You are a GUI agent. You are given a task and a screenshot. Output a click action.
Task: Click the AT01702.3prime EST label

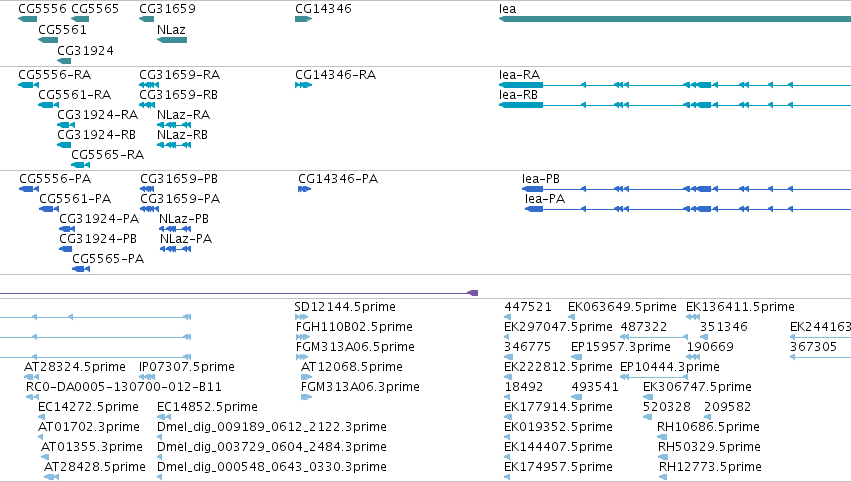pos(89,427)
